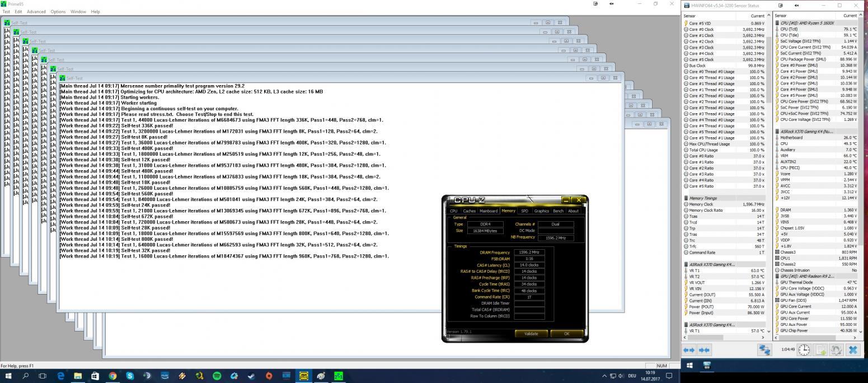868x383 pixels.
Task: Select Memory Timings group header in HWiNFO
Action: point(724,198)
